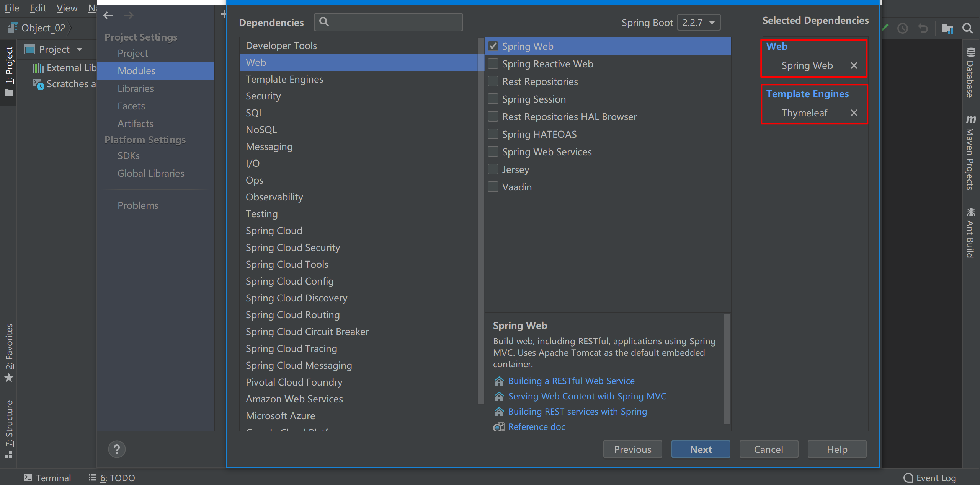Open the Spring Boot version dropdown
The image size is (980, 485).
699,23
